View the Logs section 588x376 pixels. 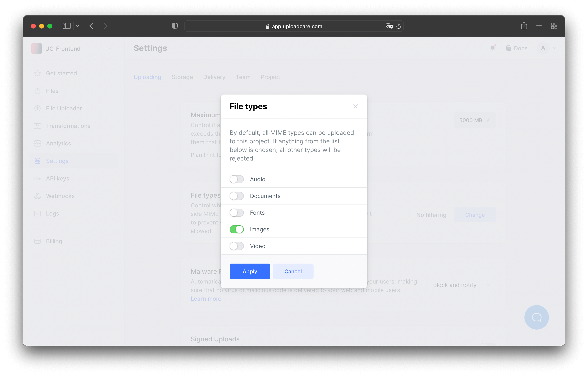(x=52, y=213)
